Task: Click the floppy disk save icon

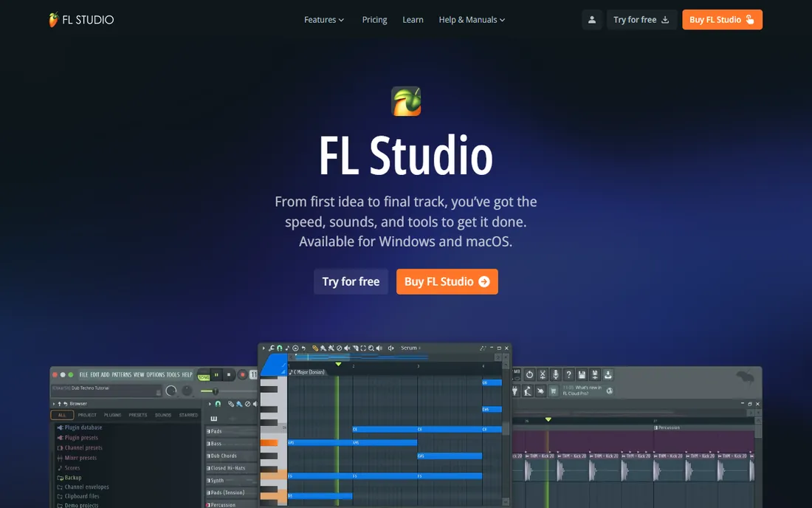Action: click(582, 374)
